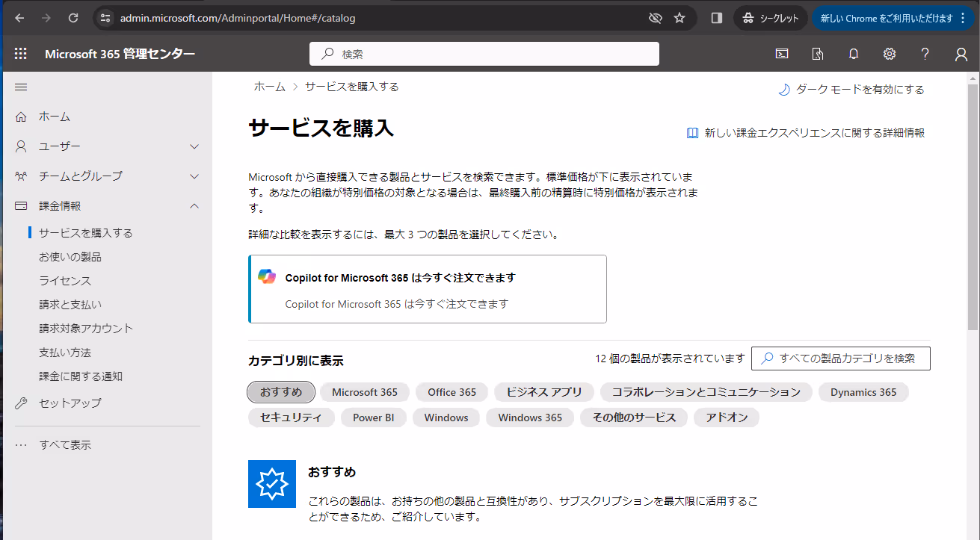Select the おすすめ category pill

[281, 392]
